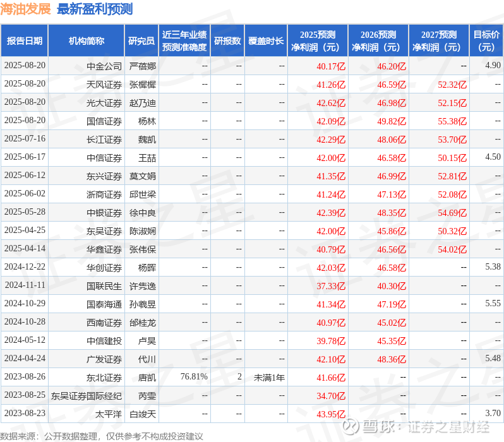Viewport: 504px width, 442px height.
Task: Click 52.32亿 in 天风证券 row
Action: pyautogui.click(x=452, y=85)
